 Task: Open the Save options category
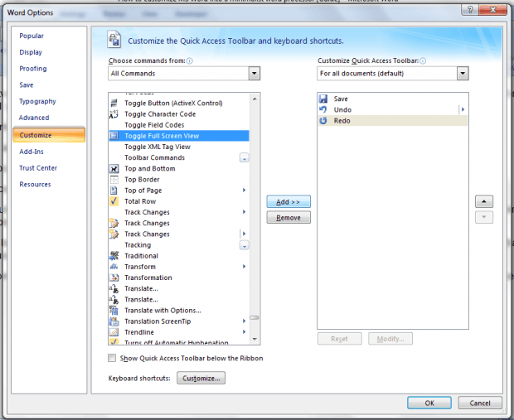(x=27, y=84)
